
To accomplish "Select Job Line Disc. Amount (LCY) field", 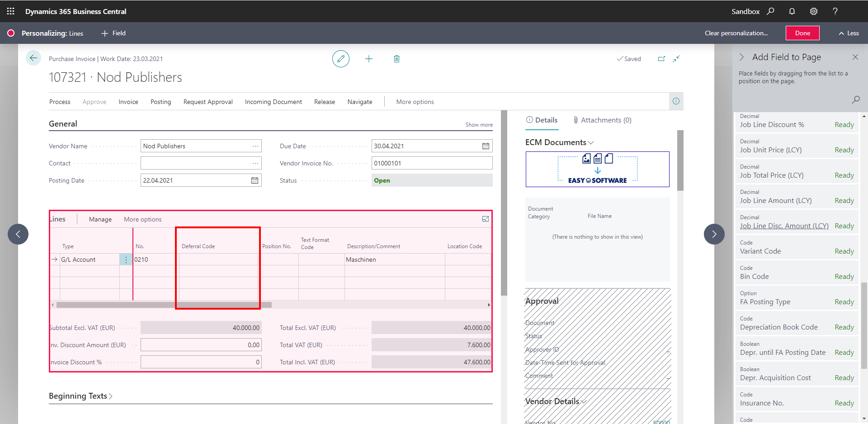I will (x=797, y=221).
